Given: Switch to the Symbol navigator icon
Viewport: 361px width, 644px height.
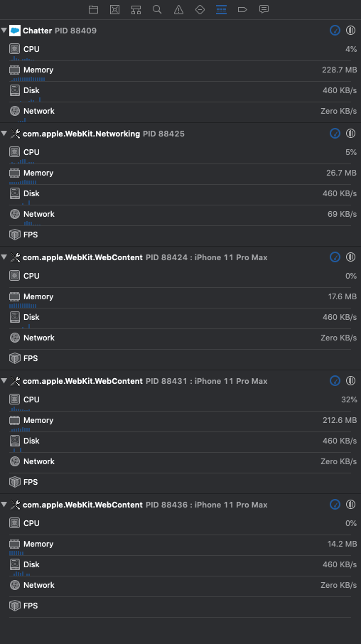Looking at the screenshot, I should [x=136, y=9].
